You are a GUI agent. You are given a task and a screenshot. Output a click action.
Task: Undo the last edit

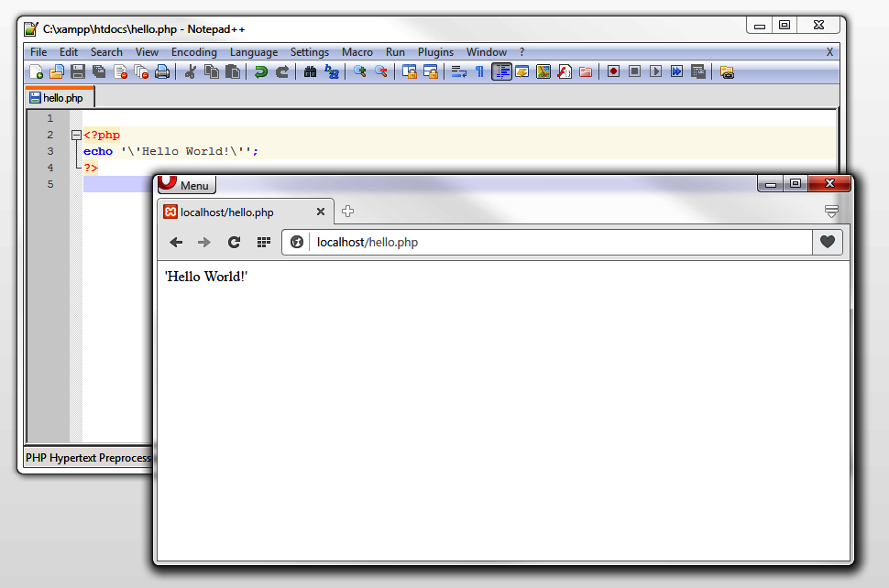258,71
